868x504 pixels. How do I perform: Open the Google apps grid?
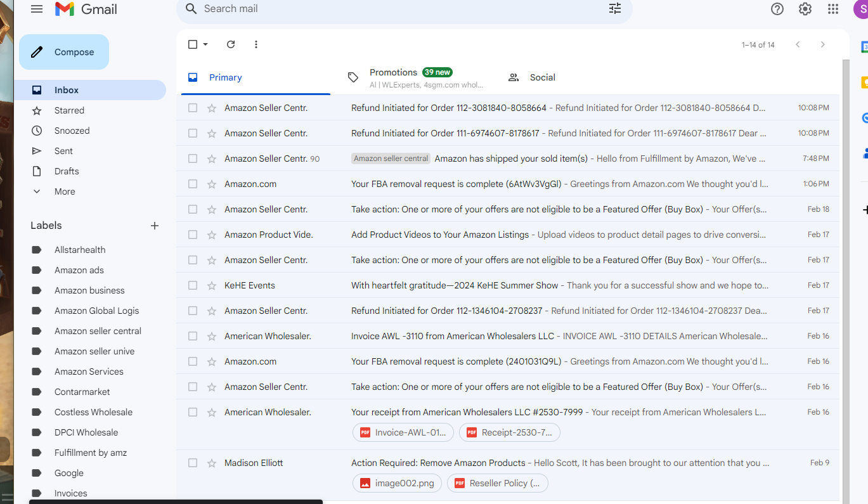[x=833, y=9]
